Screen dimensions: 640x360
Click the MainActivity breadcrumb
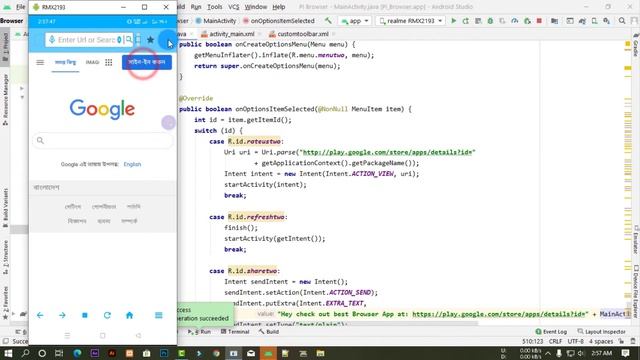click(216, 20)
